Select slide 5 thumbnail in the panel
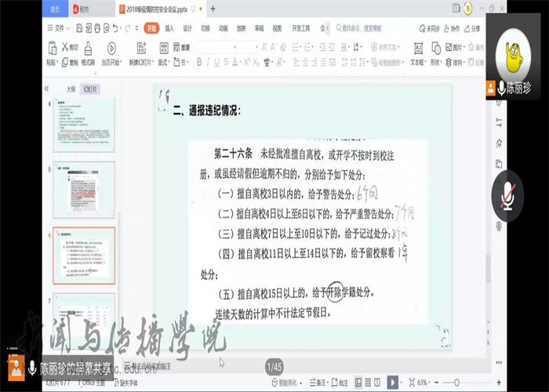549x392 pixels. pos(84,190)
